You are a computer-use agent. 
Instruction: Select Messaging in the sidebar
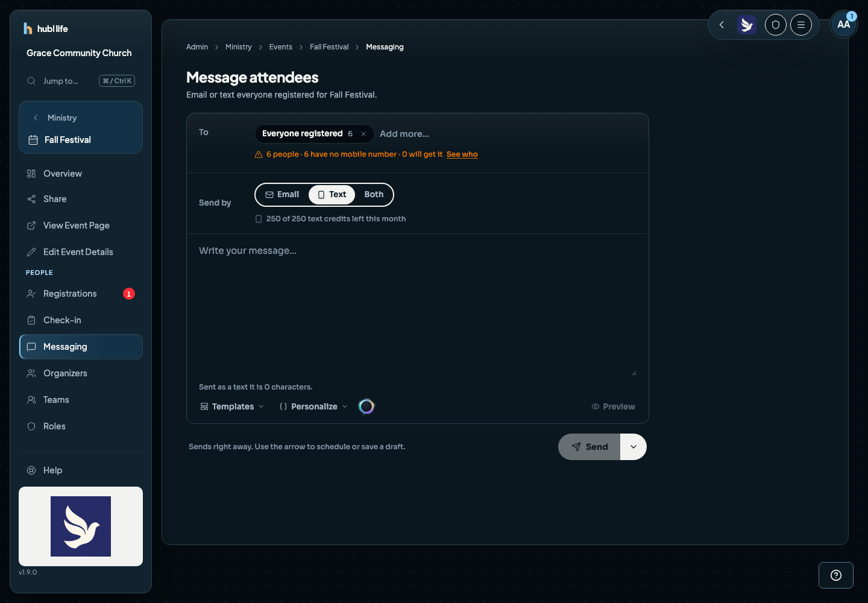[81, 347]
